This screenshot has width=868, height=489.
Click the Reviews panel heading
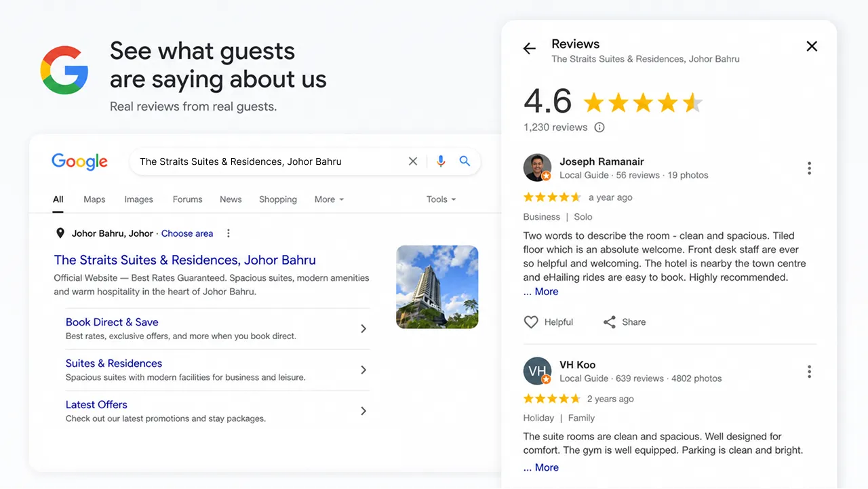coord(576,44)
